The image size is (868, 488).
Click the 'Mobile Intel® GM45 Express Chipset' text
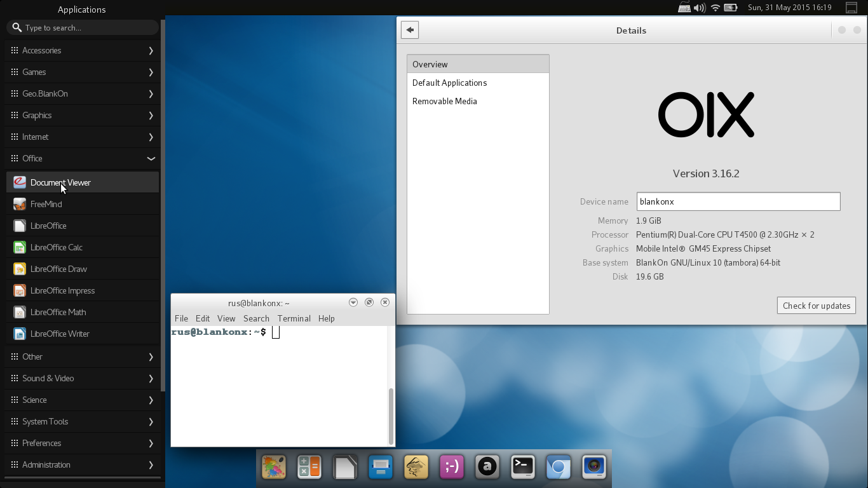pos(703,248)
